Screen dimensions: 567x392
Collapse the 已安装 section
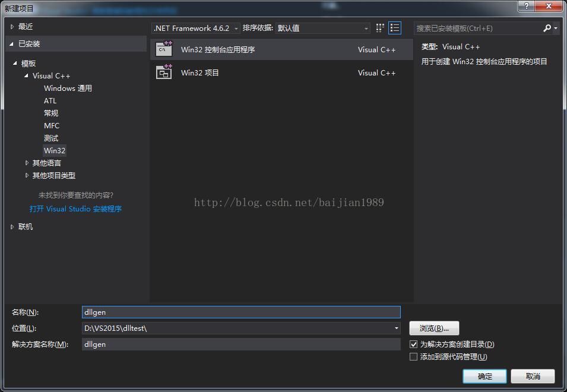tap(12, 44)
